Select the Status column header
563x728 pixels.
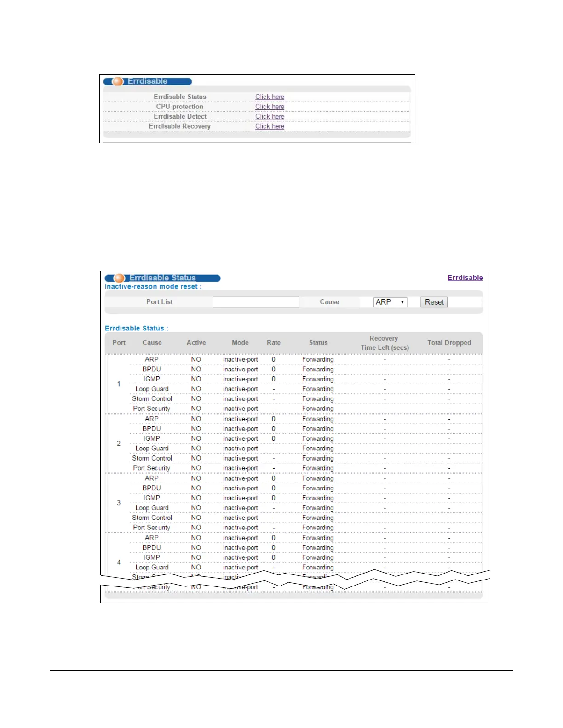[x=318, y=343]
